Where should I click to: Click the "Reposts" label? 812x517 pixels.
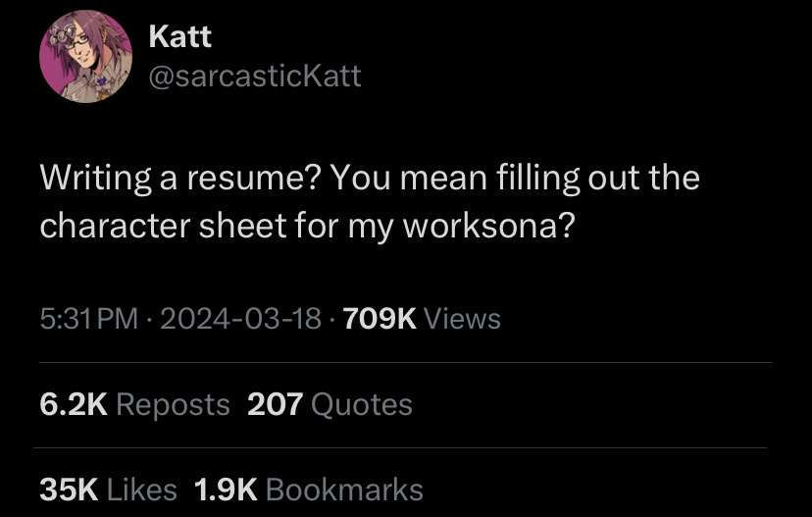[x=173, y=404]
